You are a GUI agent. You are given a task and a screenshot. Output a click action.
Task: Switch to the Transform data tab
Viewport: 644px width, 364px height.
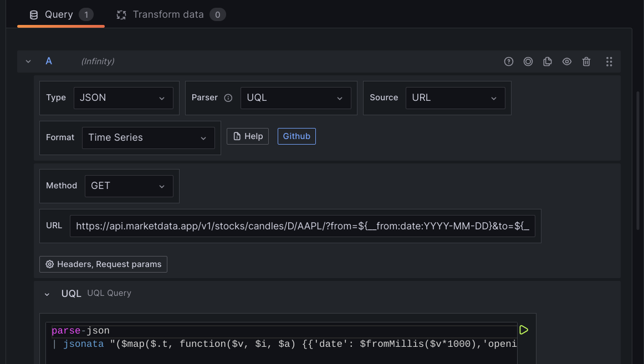coord(171,15)
